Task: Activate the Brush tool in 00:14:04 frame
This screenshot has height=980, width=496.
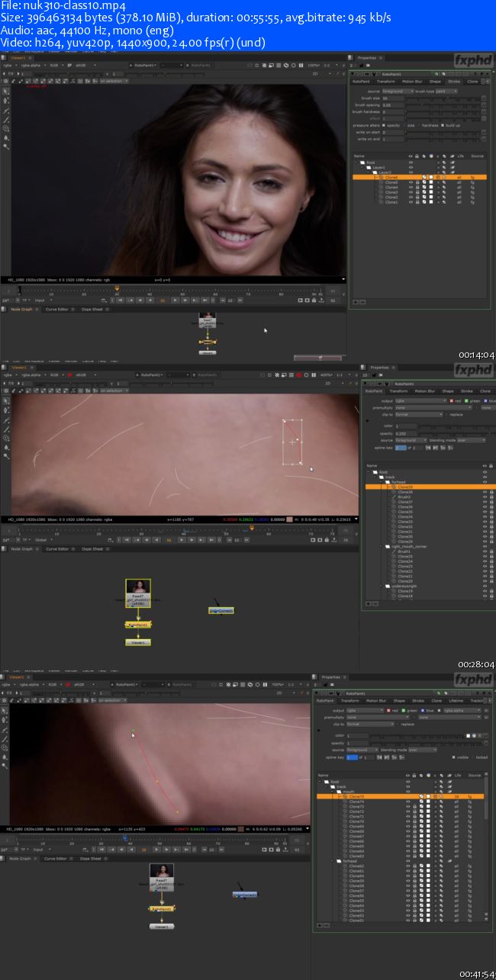Action: tap(5, 120)
